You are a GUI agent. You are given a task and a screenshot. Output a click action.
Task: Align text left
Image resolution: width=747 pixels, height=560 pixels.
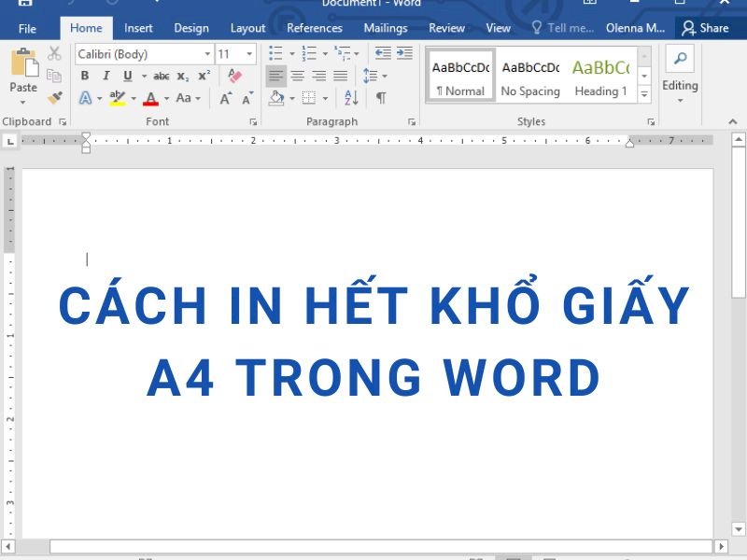tap(275, 76)
